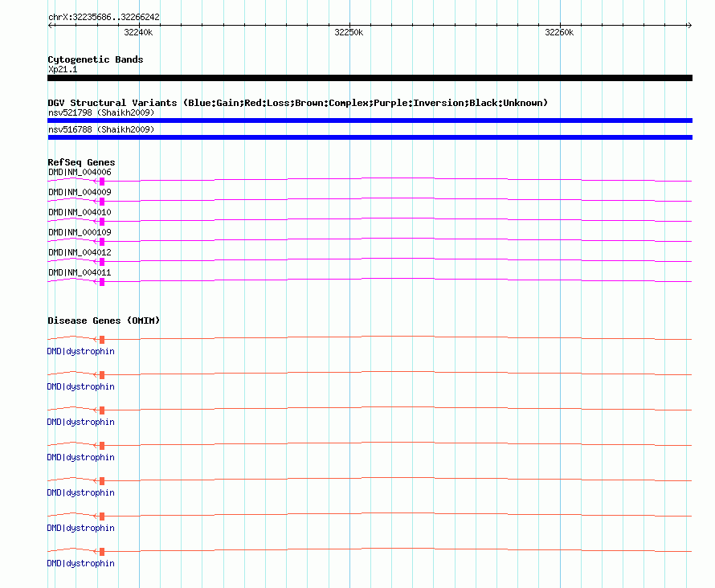
Task: Open the DMD|NM_004009 transcript label
Action: click(x=80, y=192)
